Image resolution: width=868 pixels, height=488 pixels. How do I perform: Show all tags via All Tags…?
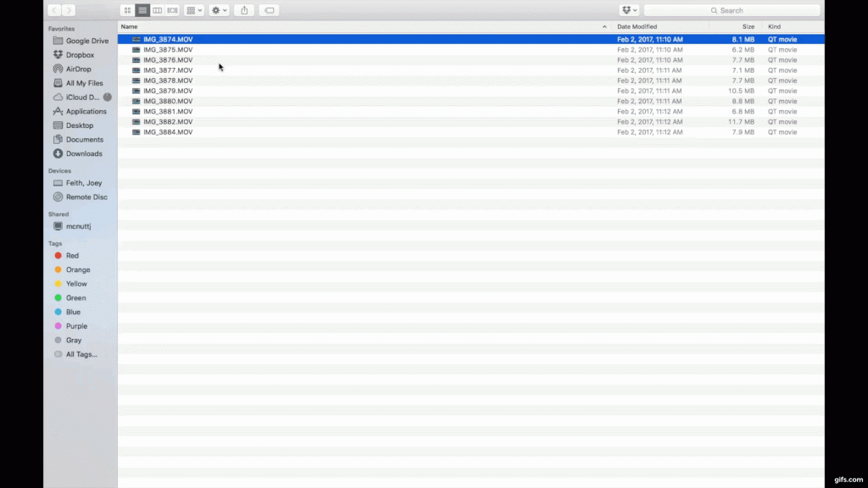click(81, 354)
